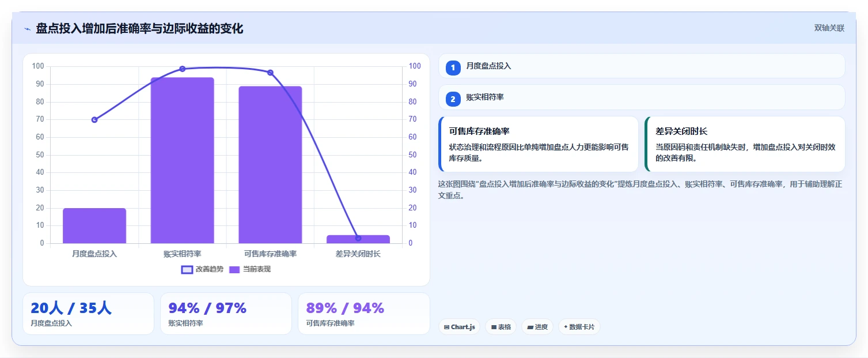Toggle the 改善趋势 legend entry

[x=202, y=269]
